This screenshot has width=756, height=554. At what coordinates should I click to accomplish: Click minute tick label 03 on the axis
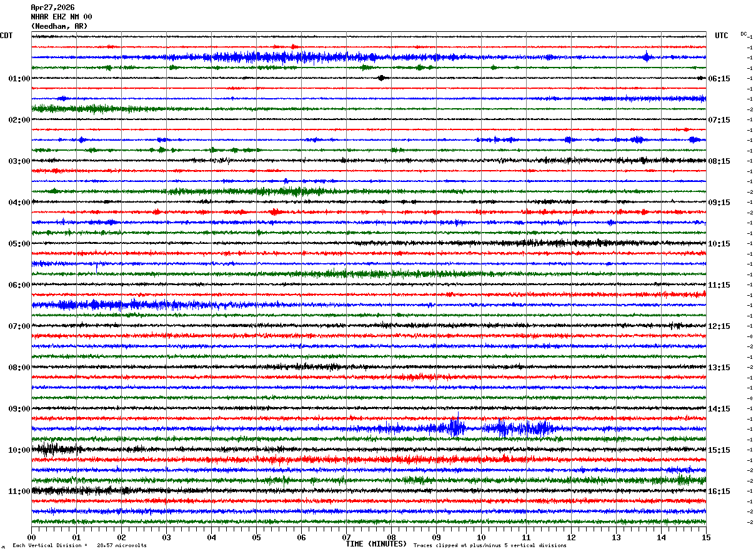click(166, 537)
